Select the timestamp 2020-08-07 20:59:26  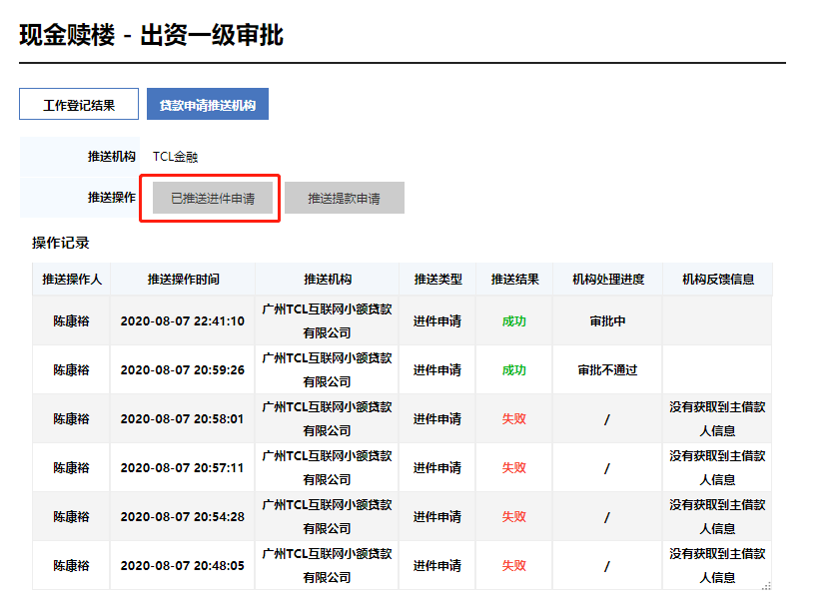[182, 369]
